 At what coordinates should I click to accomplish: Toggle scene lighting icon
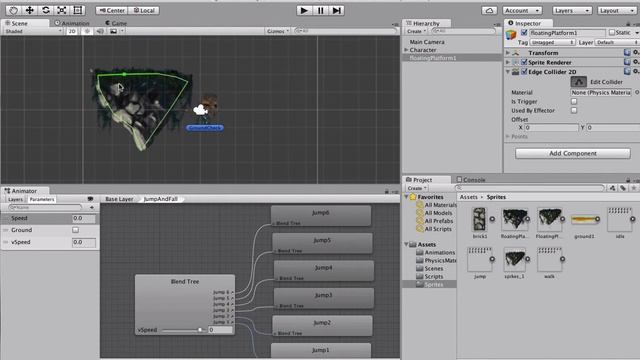(87, 31)
